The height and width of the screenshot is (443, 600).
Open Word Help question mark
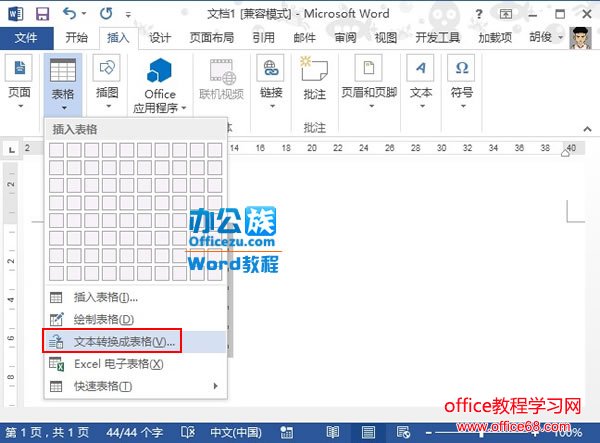point(479,15)
